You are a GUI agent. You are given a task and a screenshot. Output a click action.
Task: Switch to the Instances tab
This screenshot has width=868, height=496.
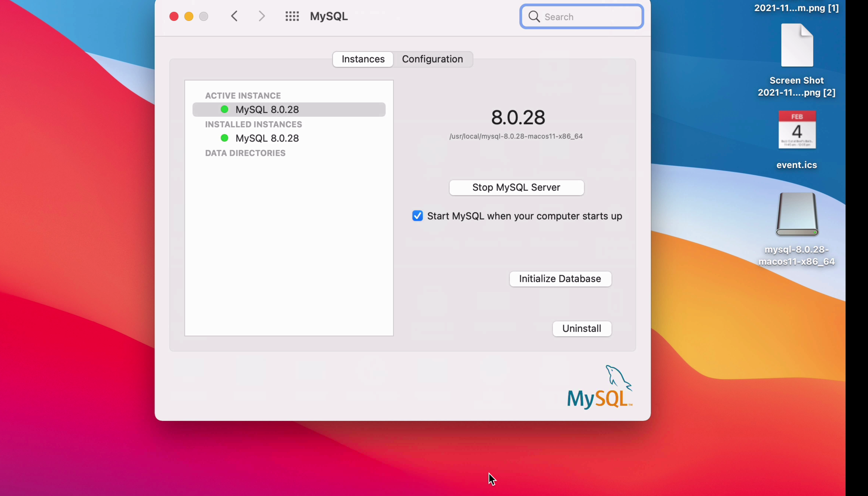(x=363, y=59)
